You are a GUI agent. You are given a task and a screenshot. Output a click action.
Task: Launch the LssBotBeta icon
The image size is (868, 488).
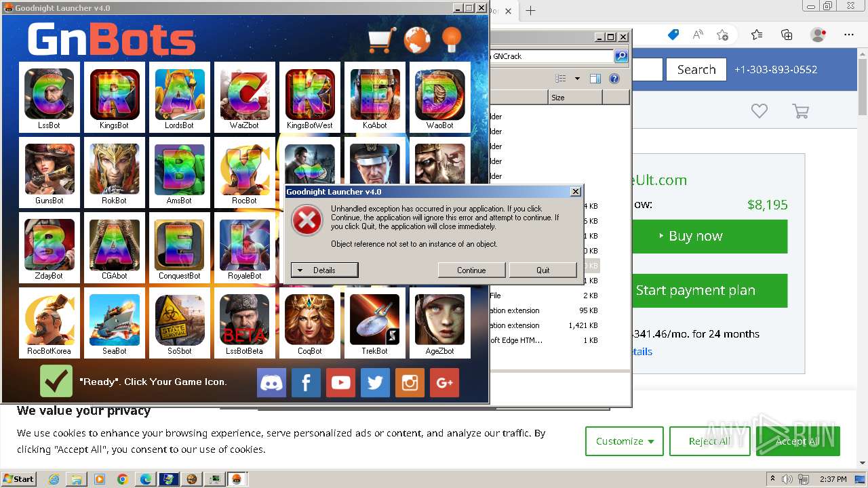244,323
